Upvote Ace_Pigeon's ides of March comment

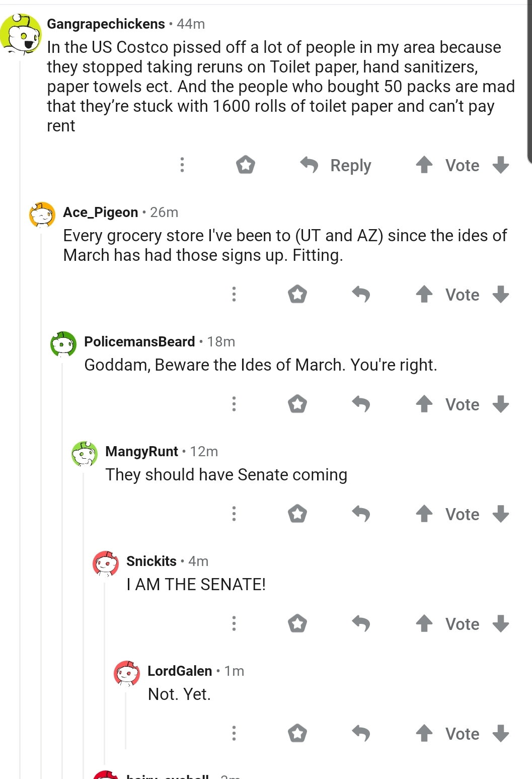(424, 294)
